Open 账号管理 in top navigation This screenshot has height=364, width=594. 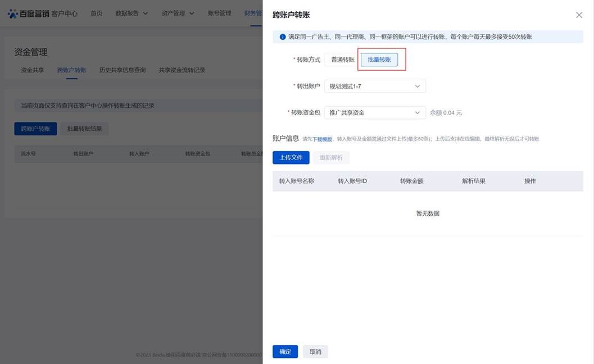[x=219, y=13]
